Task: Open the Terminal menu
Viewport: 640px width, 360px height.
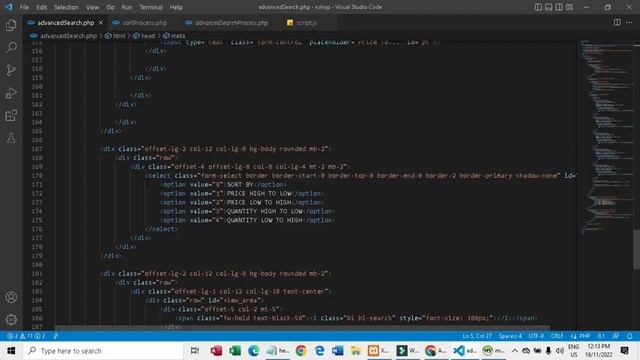Action: click(x=151, y=7)
